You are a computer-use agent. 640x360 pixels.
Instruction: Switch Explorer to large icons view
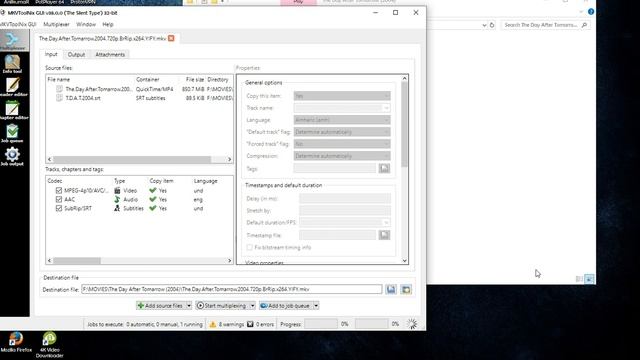coord(589,279)
